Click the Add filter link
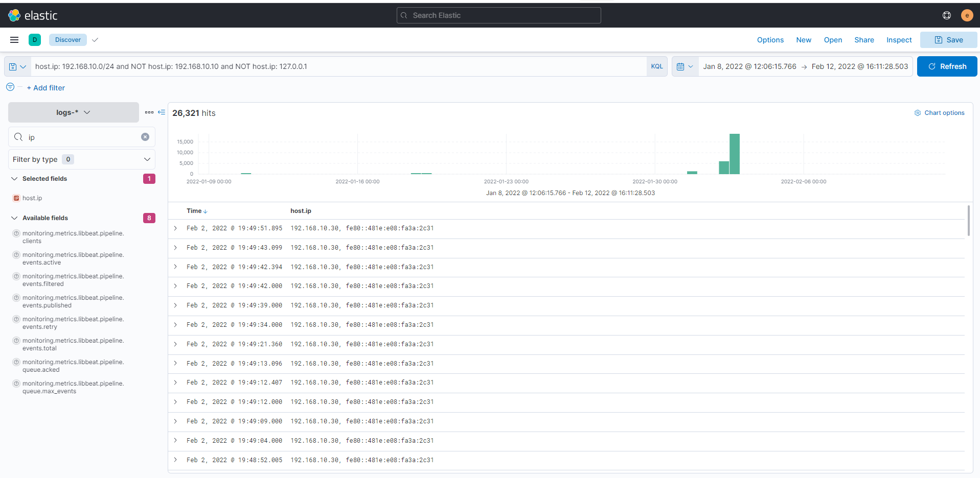Viewport: 980px width, 478px height. coord(46,88)
